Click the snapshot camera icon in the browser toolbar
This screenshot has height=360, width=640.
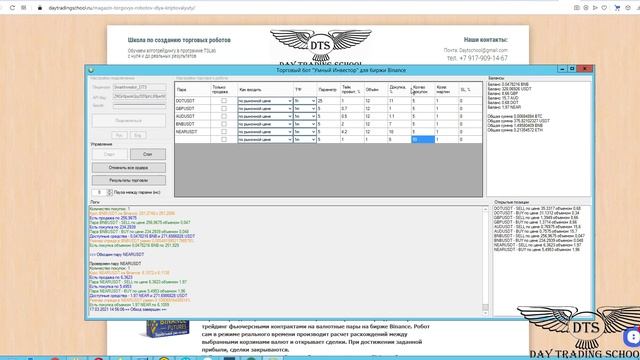(x=576, y=8)
